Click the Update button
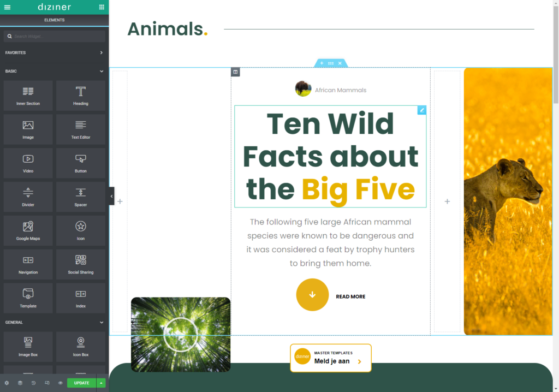 (x=82, y=383)
